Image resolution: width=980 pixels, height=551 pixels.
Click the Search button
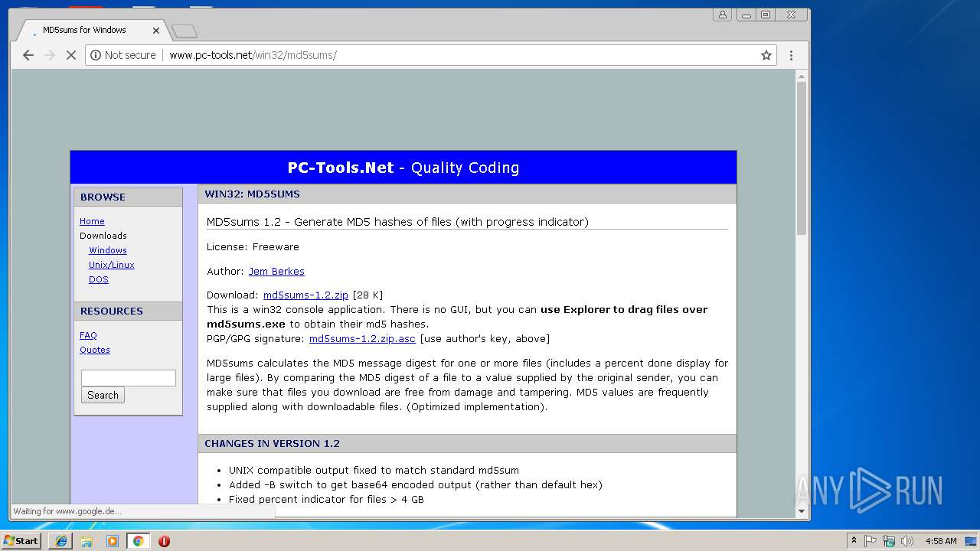pyautogui.click(x=103, y=395)
